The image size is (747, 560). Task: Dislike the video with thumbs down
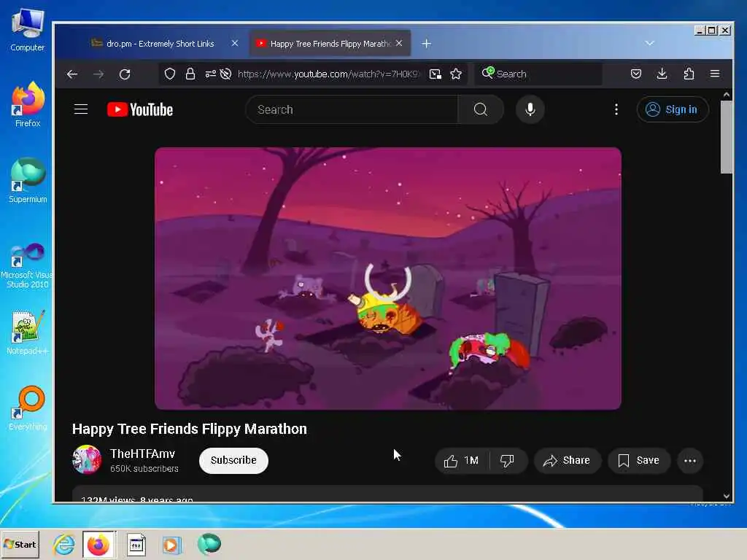pos(508,461)
